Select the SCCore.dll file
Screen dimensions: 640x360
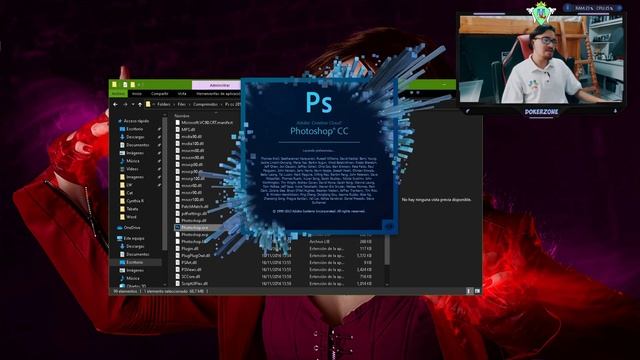coord(191,276)
